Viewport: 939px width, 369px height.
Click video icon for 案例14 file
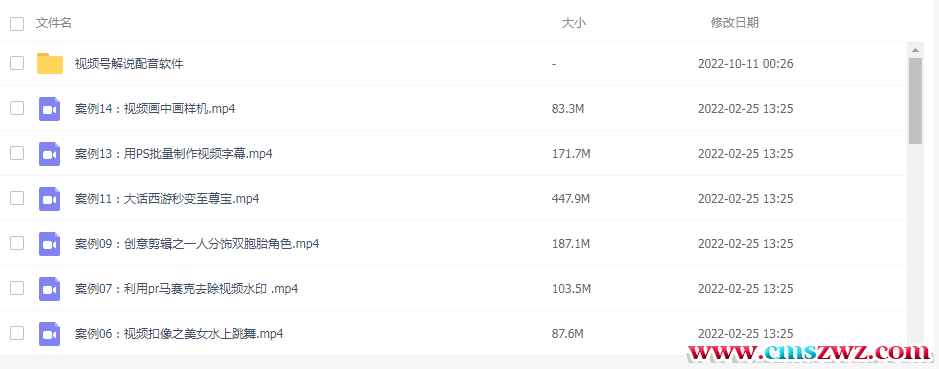point(50,109)
